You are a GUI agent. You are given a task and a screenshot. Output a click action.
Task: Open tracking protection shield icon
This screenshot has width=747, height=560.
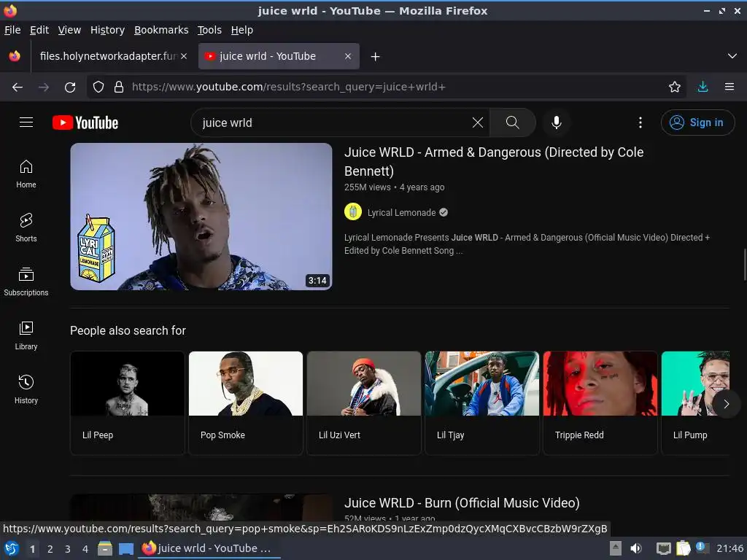[98, 87]
